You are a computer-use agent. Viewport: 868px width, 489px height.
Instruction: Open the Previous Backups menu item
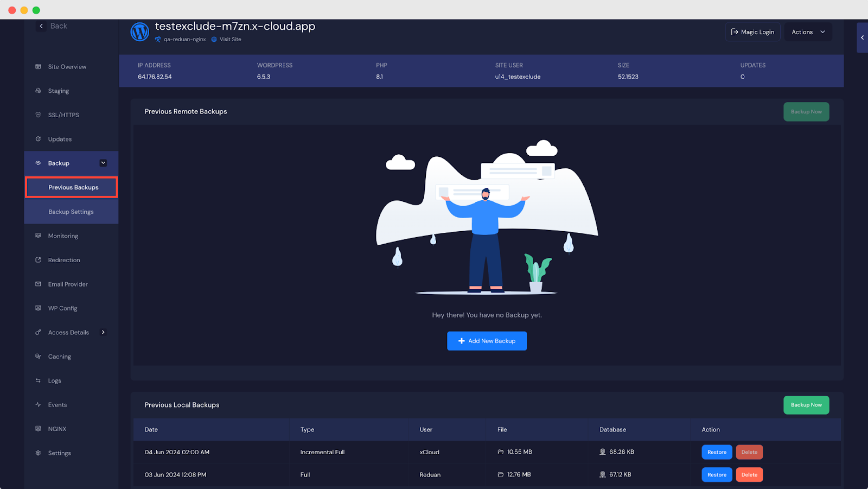73,187
